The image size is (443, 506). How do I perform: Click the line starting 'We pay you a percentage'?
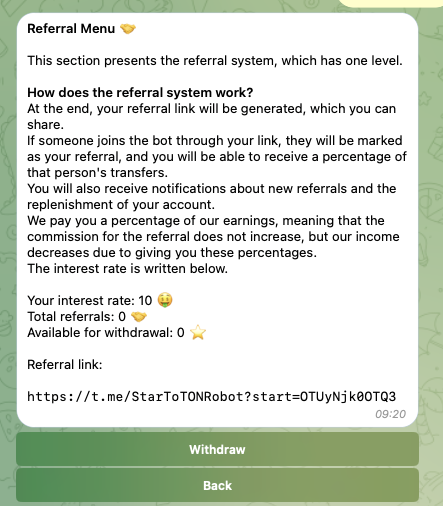point(206,220)
